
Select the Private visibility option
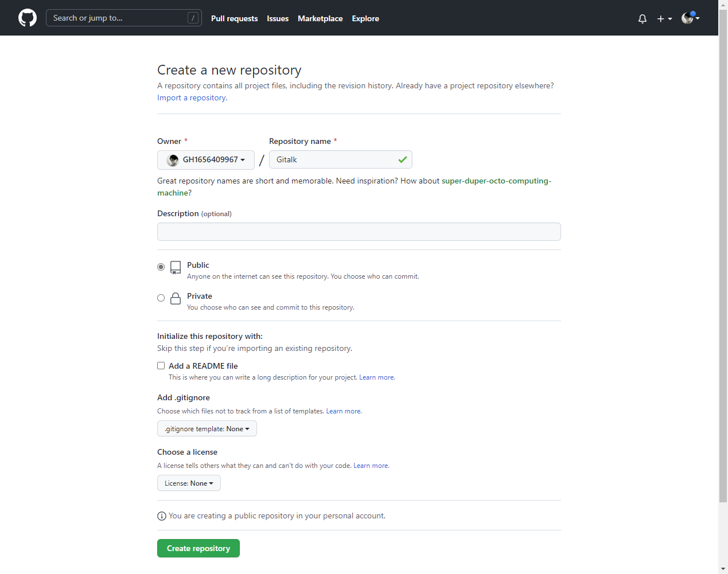pyautogui.click(x=161, y=298)
